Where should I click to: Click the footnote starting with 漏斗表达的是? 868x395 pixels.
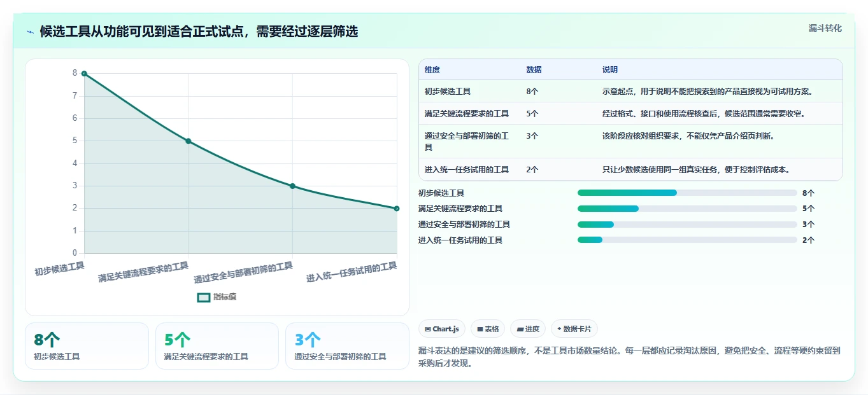click(629, 357)
